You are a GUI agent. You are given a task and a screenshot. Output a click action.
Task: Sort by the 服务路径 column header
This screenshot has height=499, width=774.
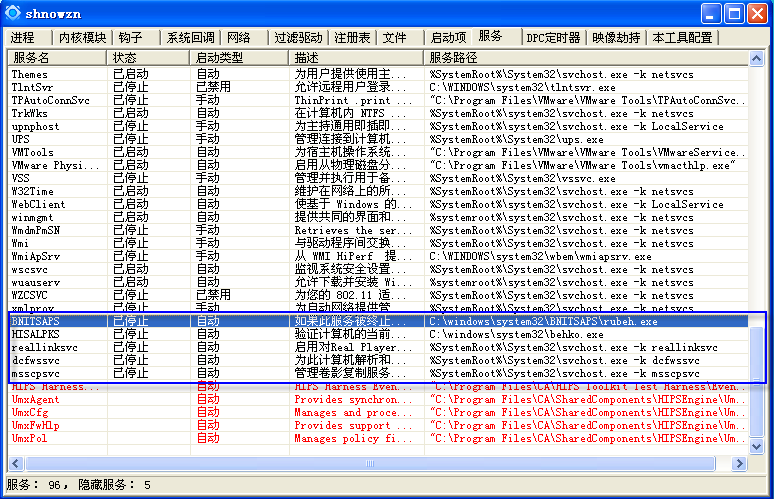[586, 58]
